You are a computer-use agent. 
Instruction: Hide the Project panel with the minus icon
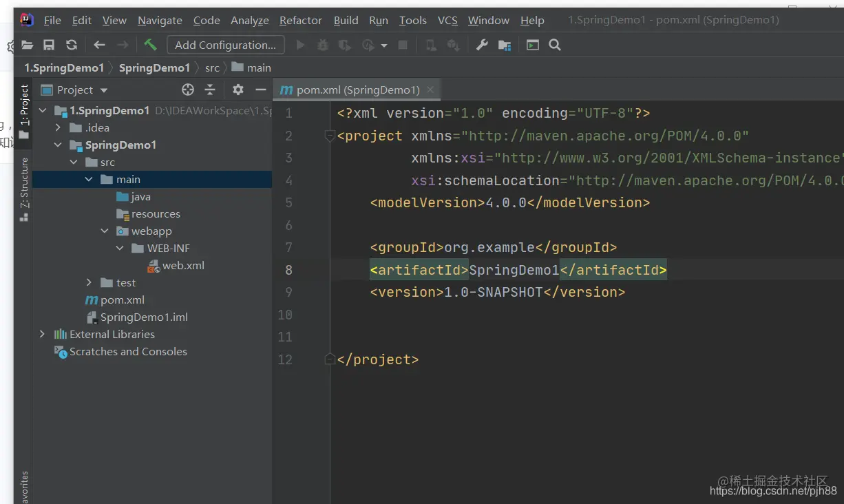click(260, 90)
